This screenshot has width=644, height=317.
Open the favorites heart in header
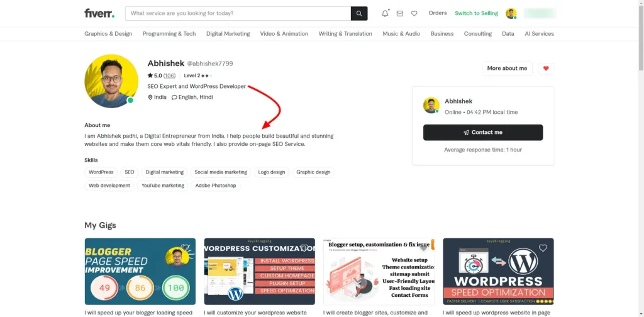[414, 13]
